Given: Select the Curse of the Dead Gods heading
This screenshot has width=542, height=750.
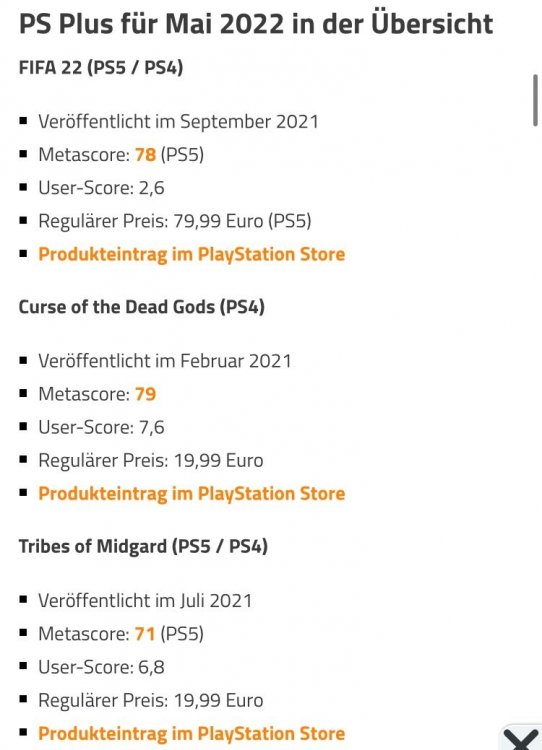Looking at the screenshot, I should [x=142, y=307].
